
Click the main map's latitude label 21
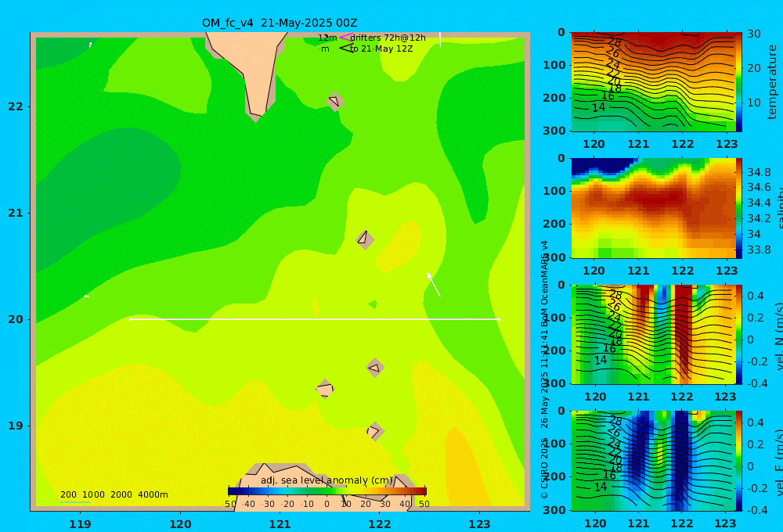pos(16,213)
